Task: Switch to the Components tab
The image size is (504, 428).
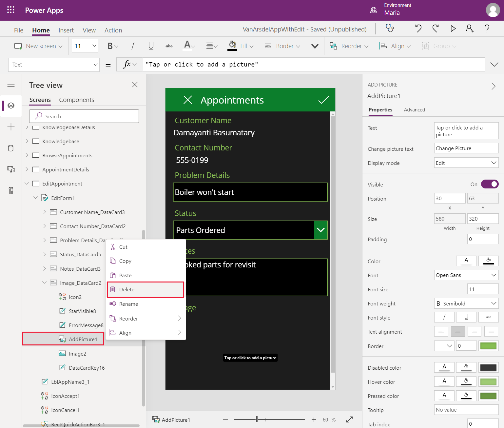Action: pyautogui.click(x=76, y=100)
